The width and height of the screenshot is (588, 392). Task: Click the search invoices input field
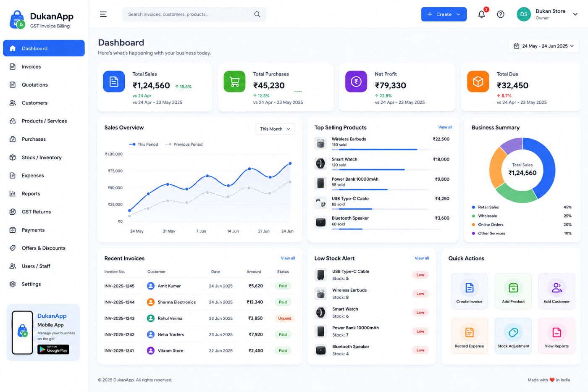(194, 14)
